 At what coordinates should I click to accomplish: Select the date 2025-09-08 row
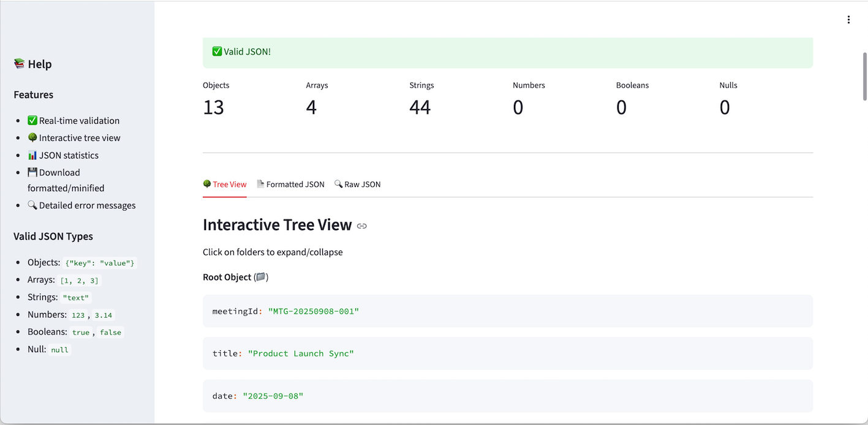[x=507, y=396]
